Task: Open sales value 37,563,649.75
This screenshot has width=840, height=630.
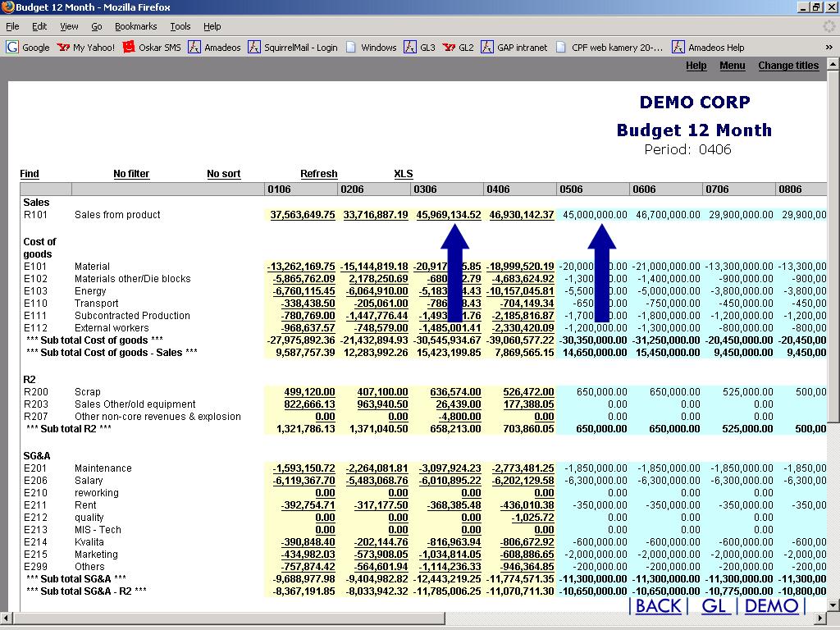Action: (303, 215)
